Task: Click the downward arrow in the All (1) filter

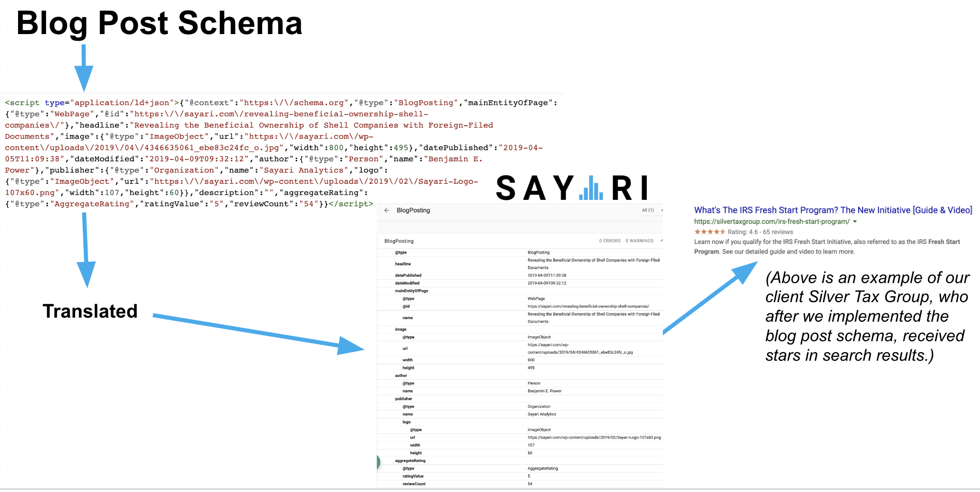Action: coord(661,210)
